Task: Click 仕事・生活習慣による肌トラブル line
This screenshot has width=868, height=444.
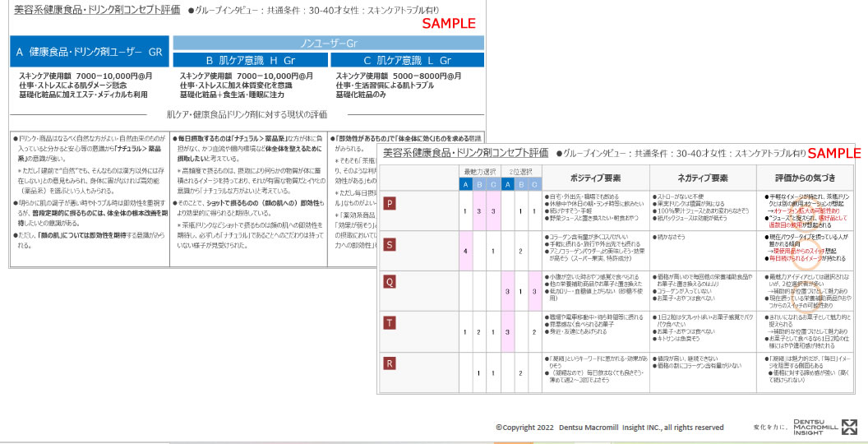Action: pos(385,86)
